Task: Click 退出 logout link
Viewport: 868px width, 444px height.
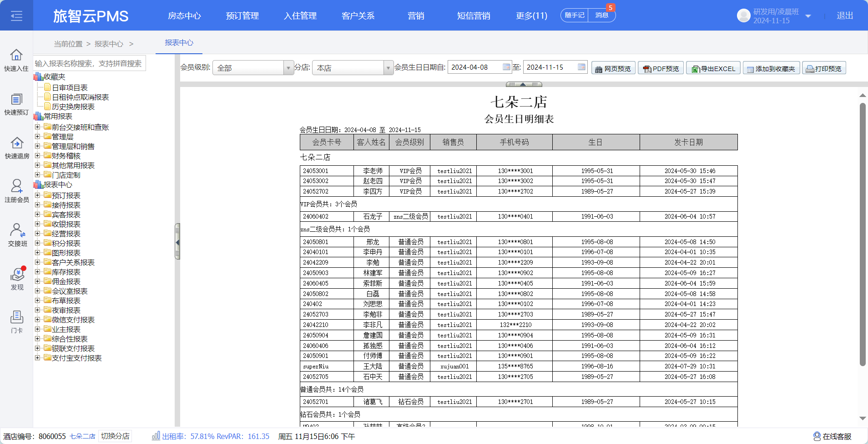Action: click(x=845, y=16)
